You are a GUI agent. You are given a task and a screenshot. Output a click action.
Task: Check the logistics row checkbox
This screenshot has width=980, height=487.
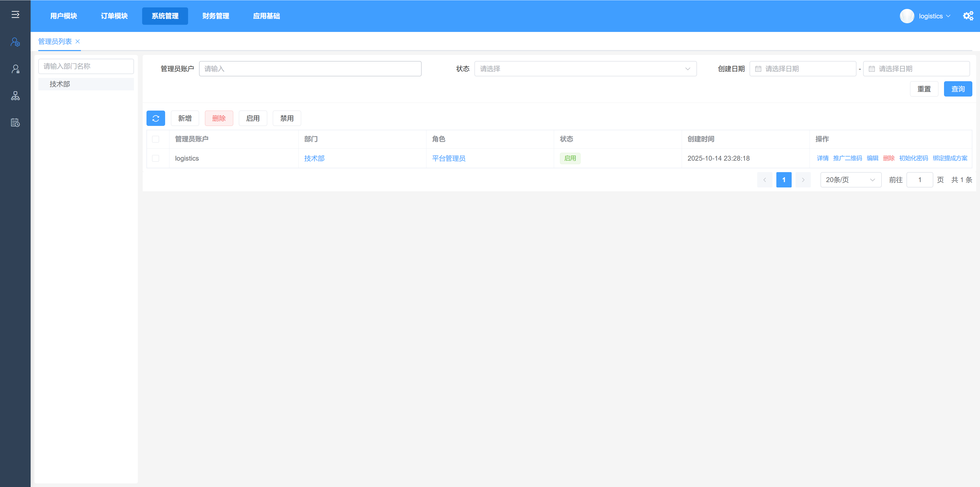click(156, 158)
